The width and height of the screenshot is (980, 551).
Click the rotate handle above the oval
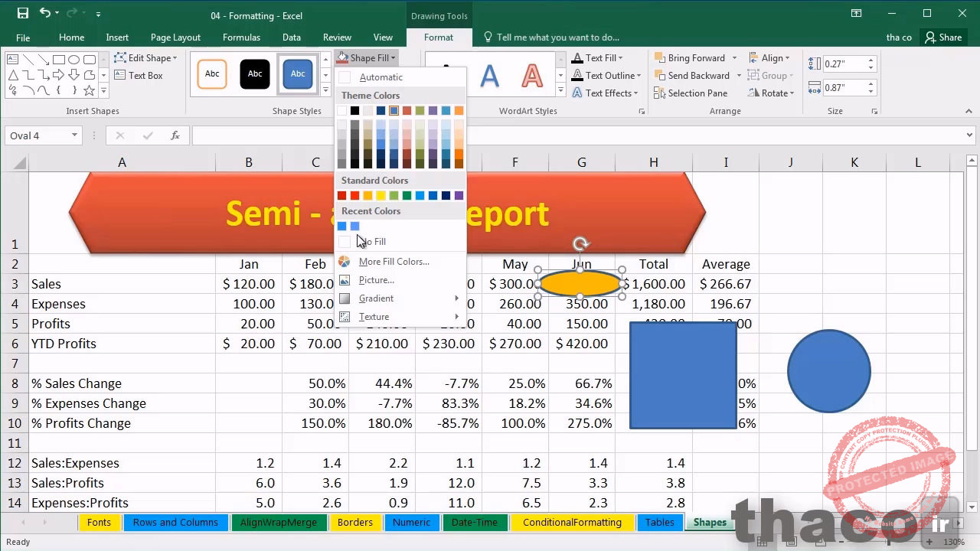(580, 244)
